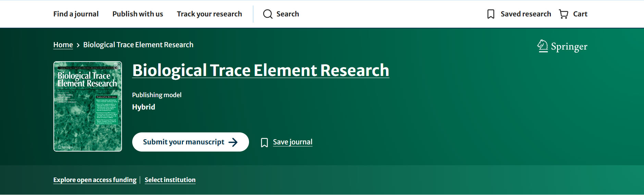Open the Publish with us menu
644x195 pixels.
(137, 14)
